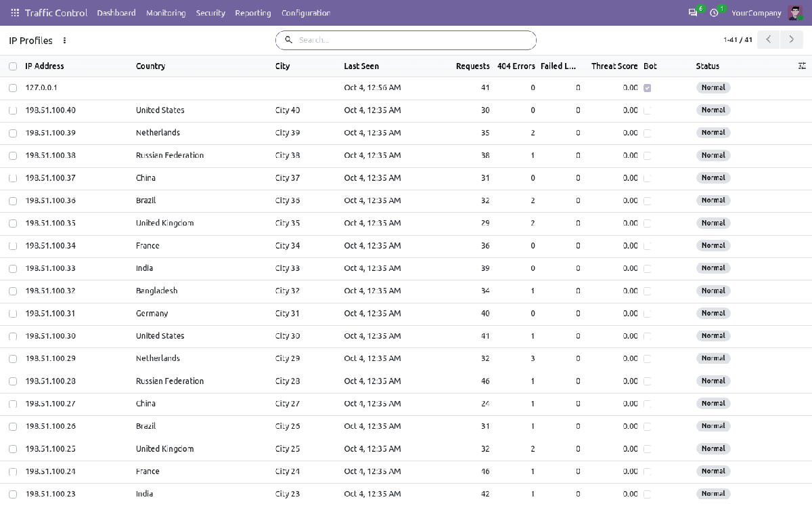Toggle Bot checkbox for 127.0.0.1
The width and height of the screenshot is (812, 508).
coord(648,88)
